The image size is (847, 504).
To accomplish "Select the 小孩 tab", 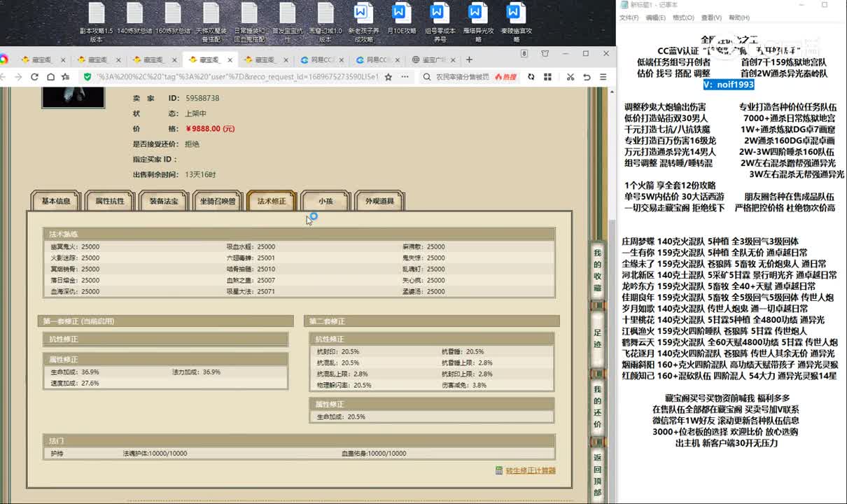I will (325, 201).
